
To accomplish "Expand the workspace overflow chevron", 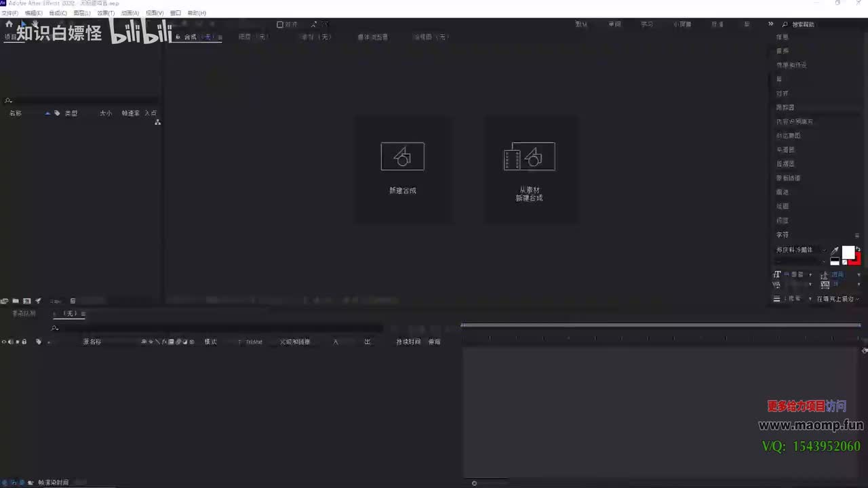I will (771, 24).
